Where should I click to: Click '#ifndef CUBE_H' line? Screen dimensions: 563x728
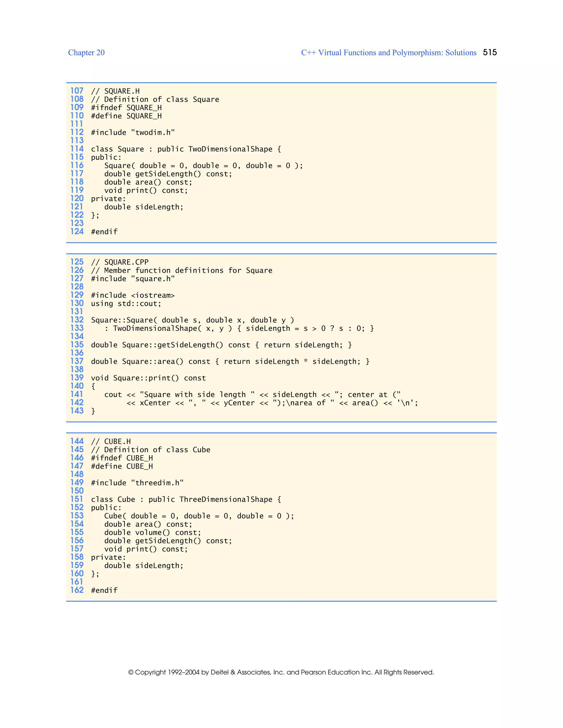(122, 458)
